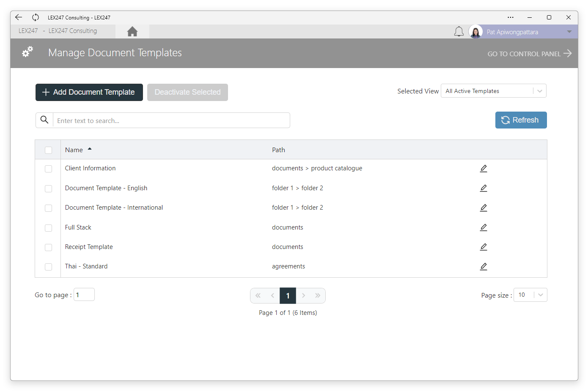Click page 1 in the pager
Image resolution: width=588 pixels, height=391 pixels.
288,295
